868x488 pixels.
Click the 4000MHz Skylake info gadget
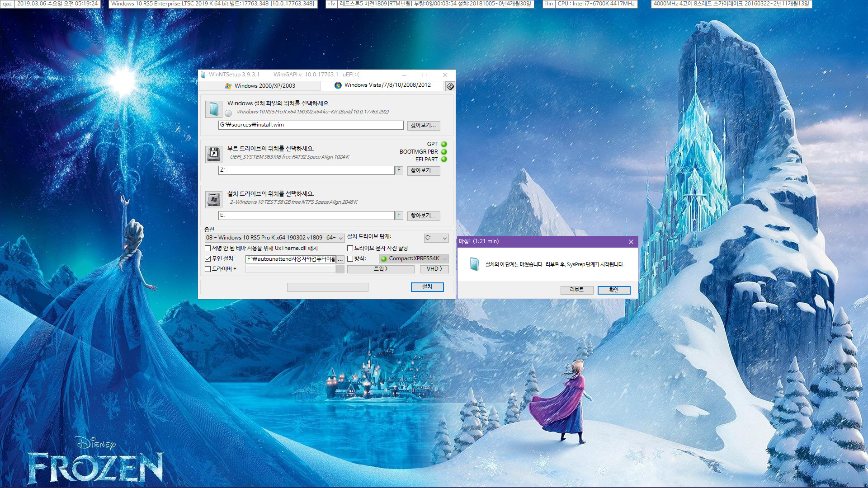(731, 4)
